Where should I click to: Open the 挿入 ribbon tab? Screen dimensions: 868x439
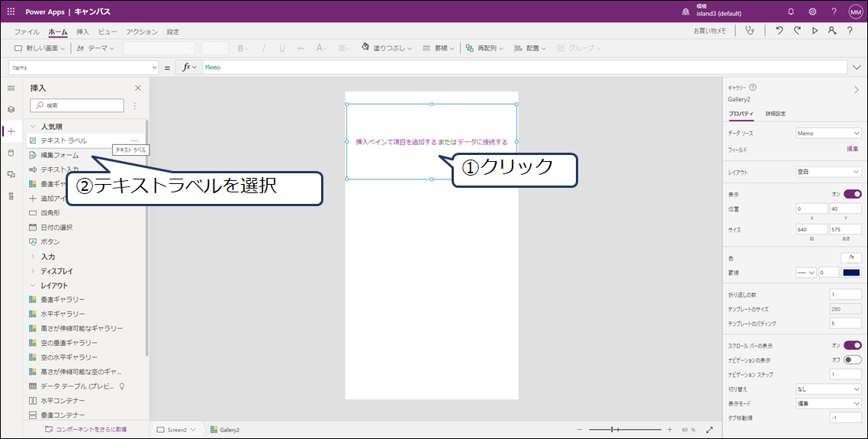(x=82, y=31)
